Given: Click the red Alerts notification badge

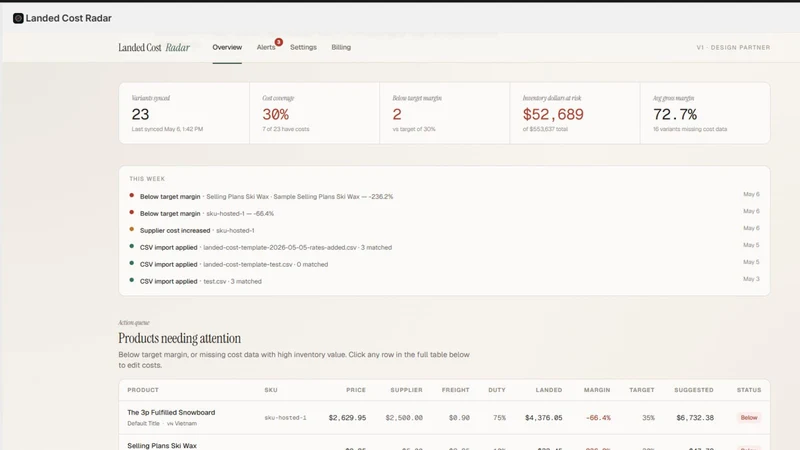Looking at the screenshot, I should (279, 42).
